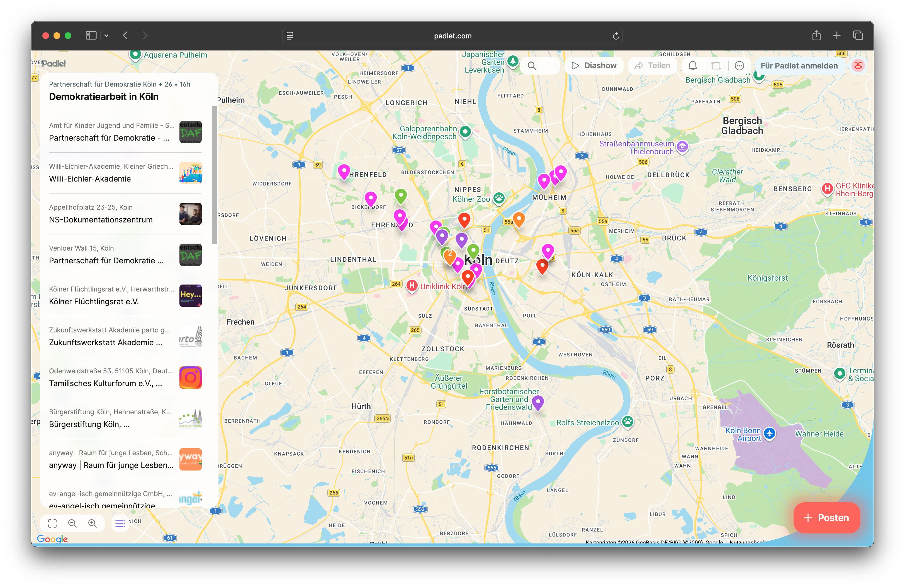Click the Posten button
Screen dimensions: 905x588
point(826,517)
